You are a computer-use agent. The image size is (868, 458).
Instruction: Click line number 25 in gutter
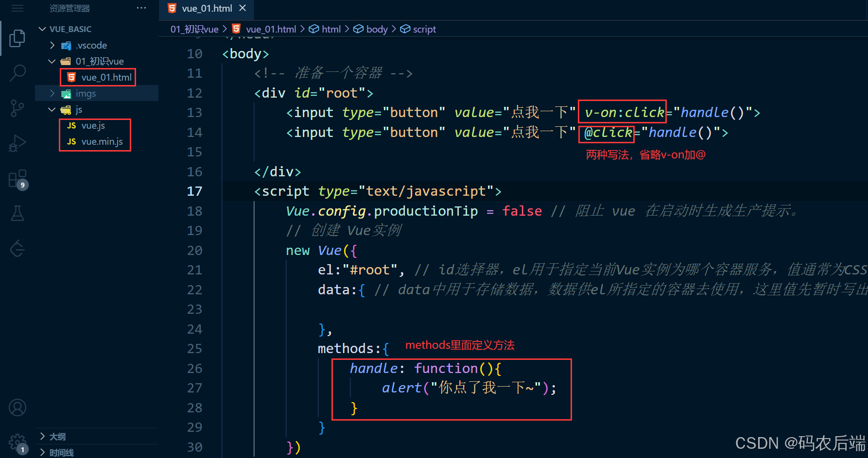pos(194,349)
